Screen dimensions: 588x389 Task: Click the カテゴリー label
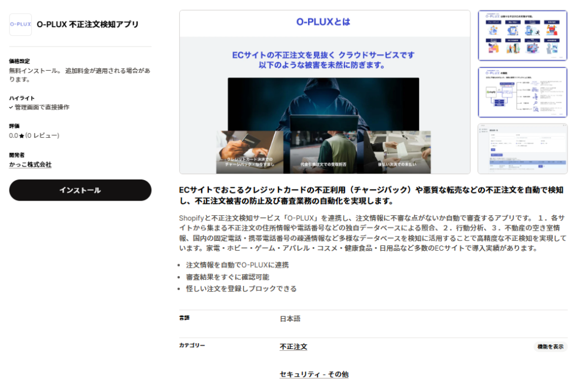(192, 345)
